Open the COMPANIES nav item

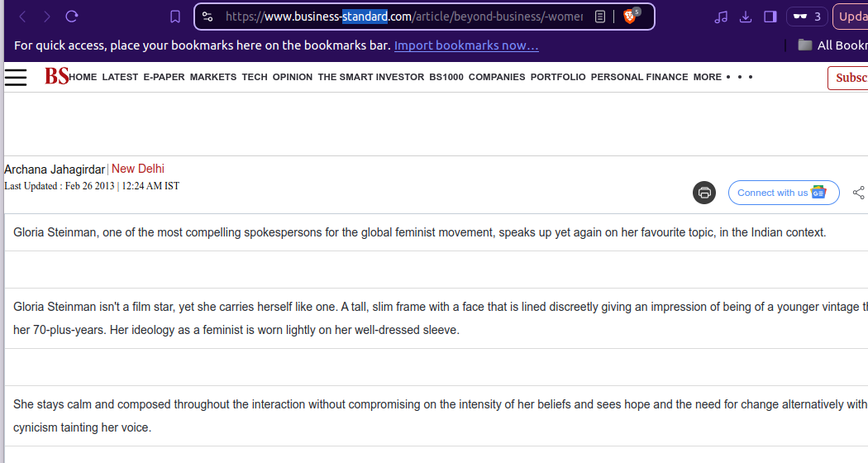coord(497,77)
